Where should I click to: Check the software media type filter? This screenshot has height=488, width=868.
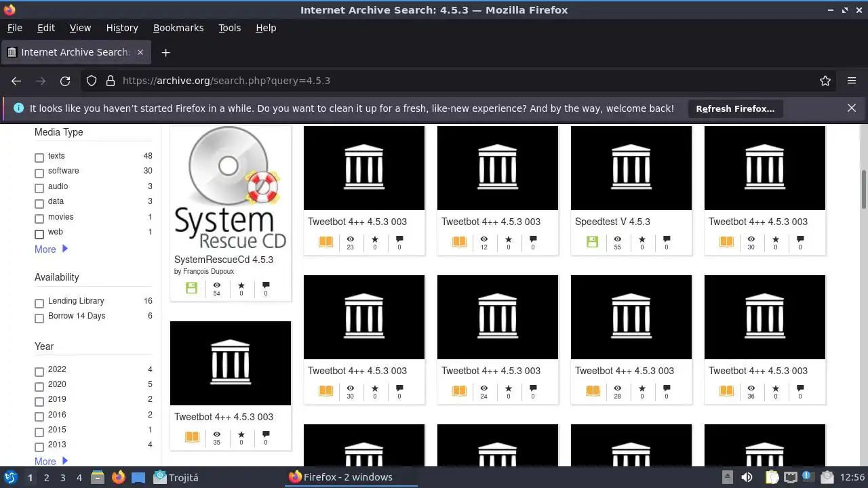click(39, 173)
